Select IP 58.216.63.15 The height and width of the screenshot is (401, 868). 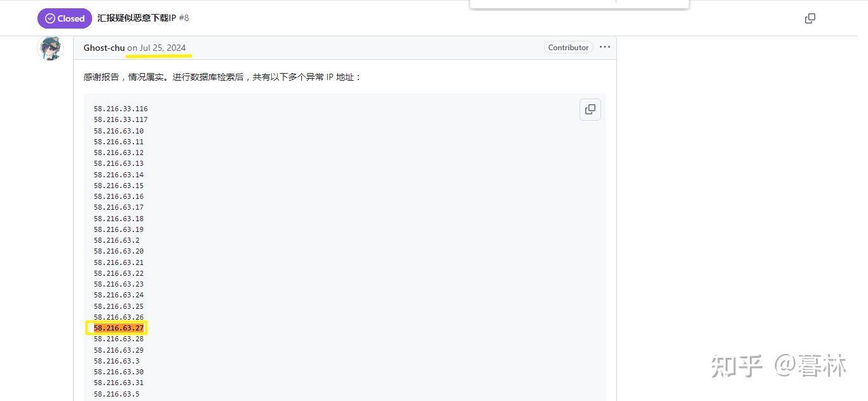point(119,186)
